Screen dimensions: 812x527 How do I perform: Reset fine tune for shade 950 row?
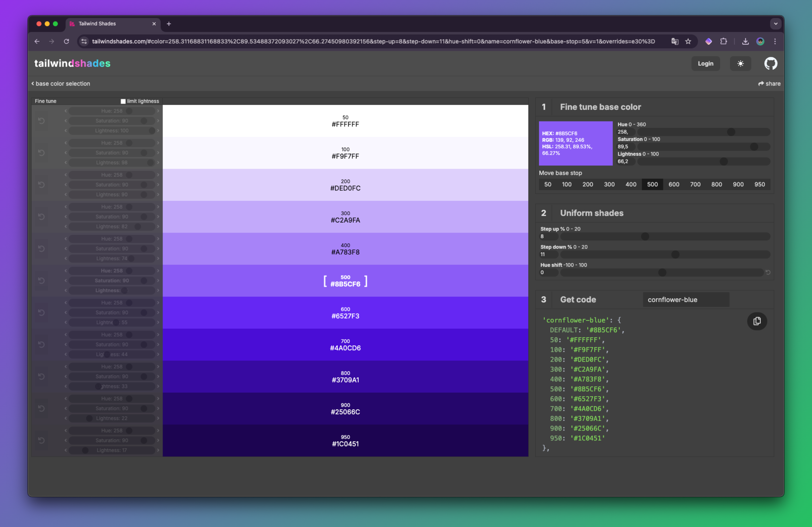[x=41, y=440]
